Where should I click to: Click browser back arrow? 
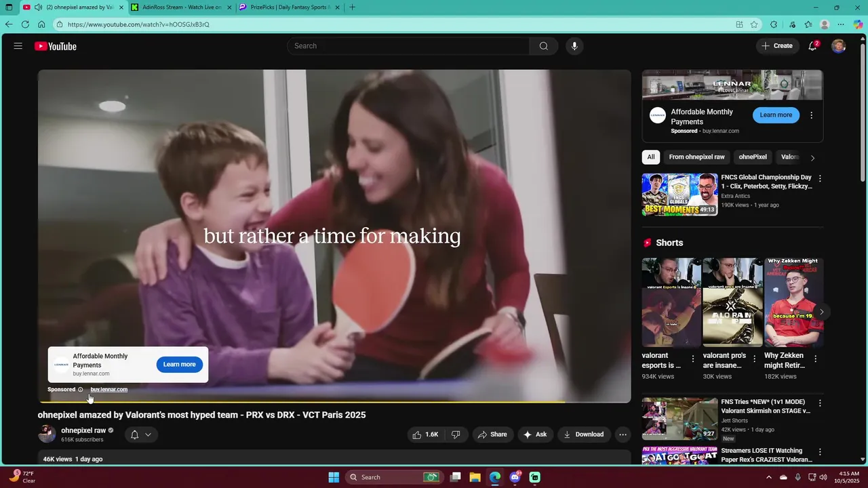(x=9, y=24)
